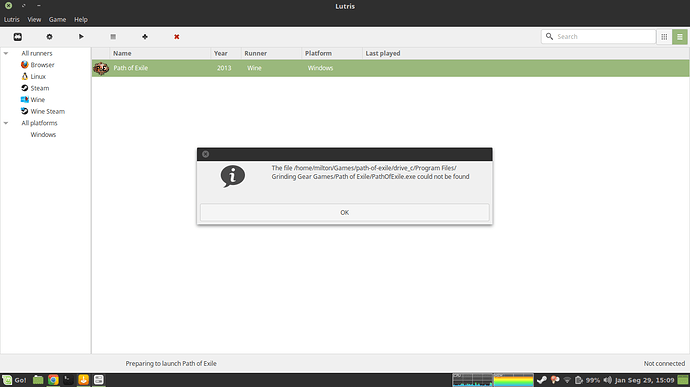Switch to grid view

tap(664, 37)
